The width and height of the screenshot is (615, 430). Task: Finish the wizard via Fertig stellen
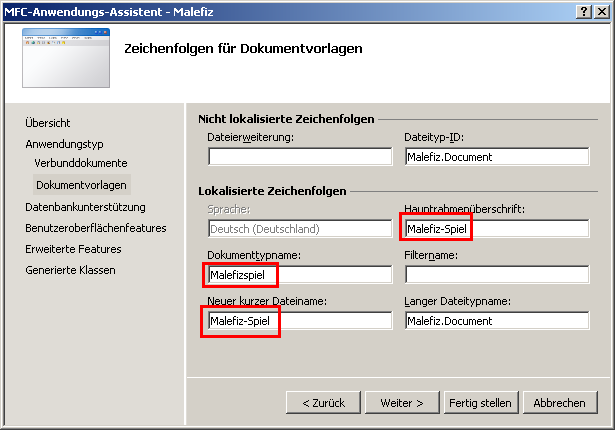tap(481, 403)
